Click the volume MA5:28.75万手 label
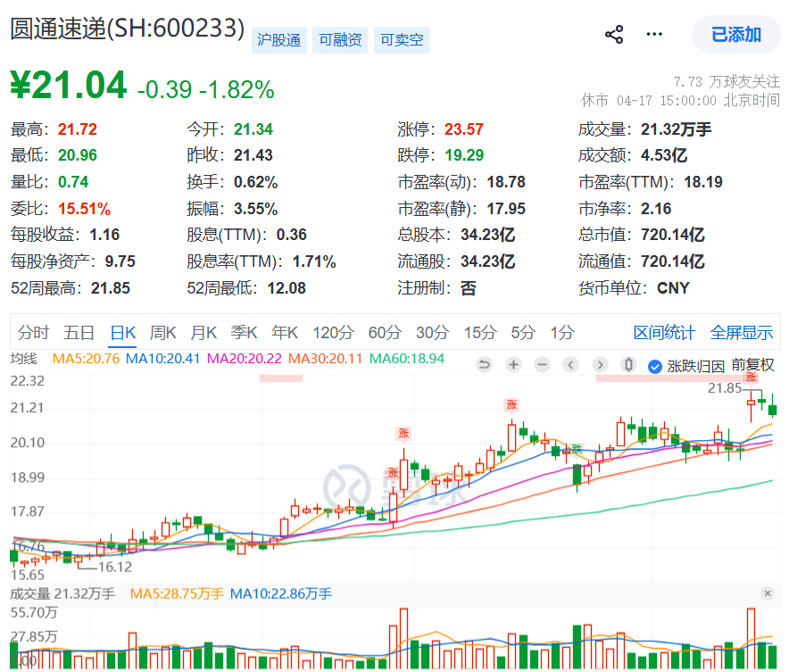 (177, 594)
